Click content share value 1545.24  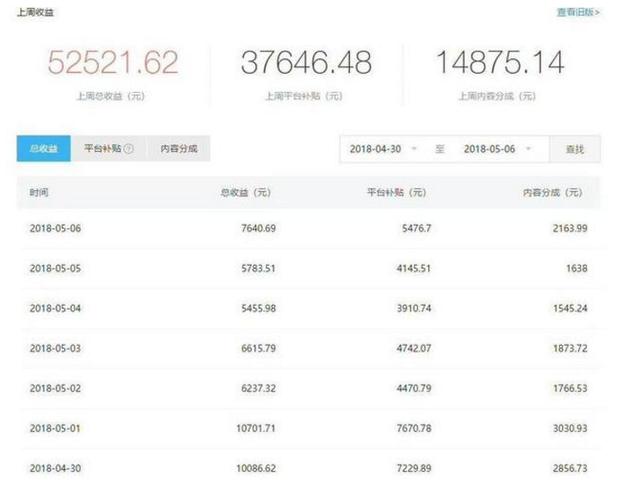coord(570,308)
